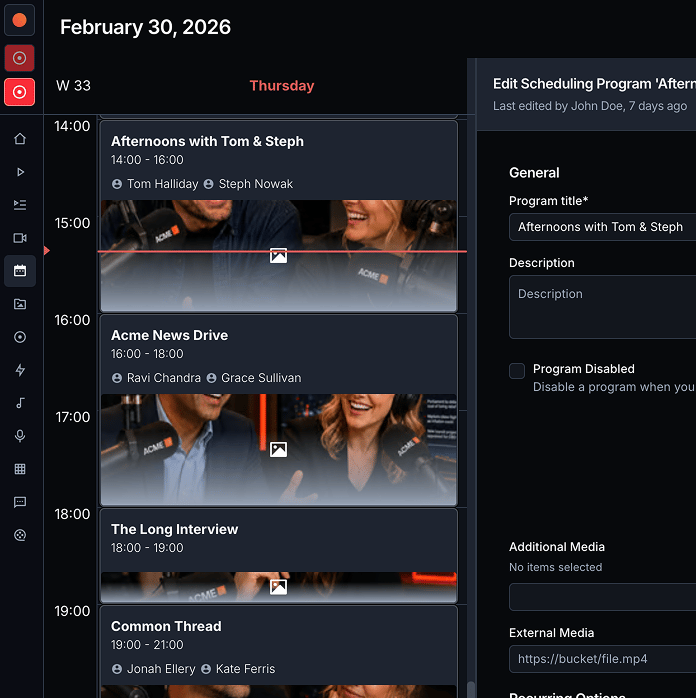Select the dark red record target button
This screenshot has width=696, height=698.
[x=19, y=58]
